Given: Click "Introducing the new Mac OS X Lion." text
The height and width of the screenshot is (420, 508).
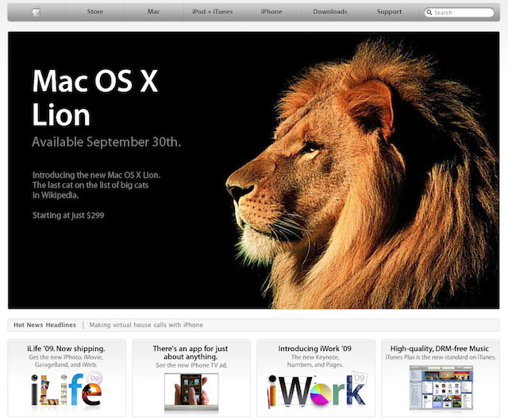Looking at the screenshot, I should tap(96, 175).
